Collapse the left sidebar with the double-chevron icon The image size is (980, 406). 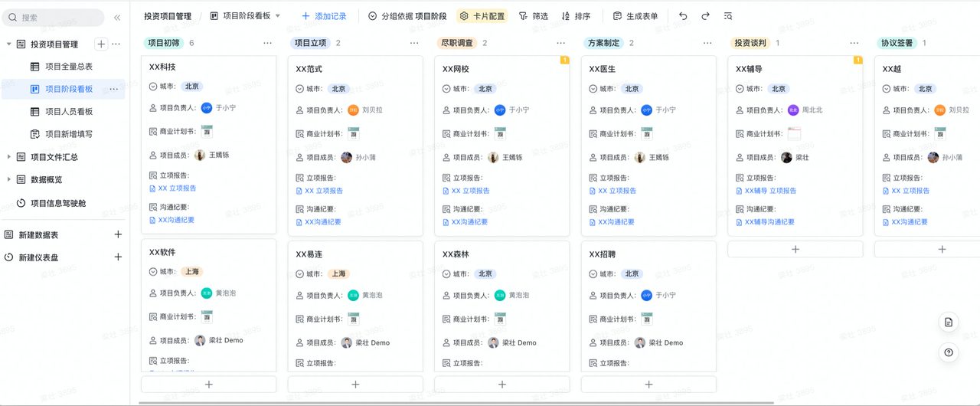pyautogui.click(x=117, y=17)
